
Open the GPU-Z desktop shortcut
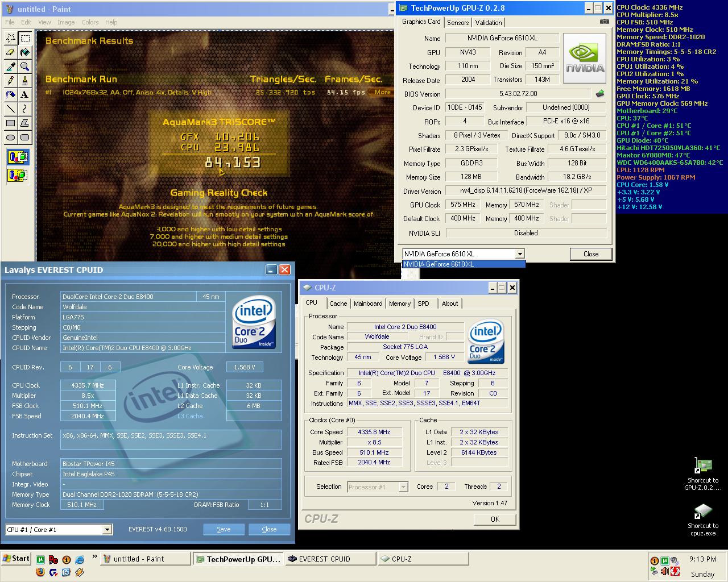click(703, 474)
